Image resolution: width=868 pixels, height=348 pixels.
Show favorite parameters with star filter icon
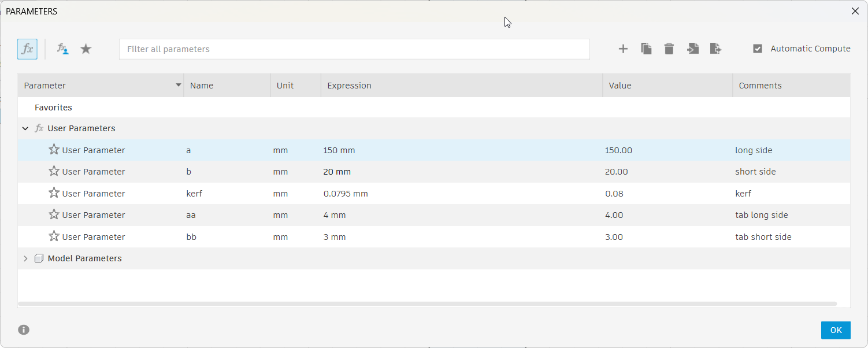click(86, 49)
